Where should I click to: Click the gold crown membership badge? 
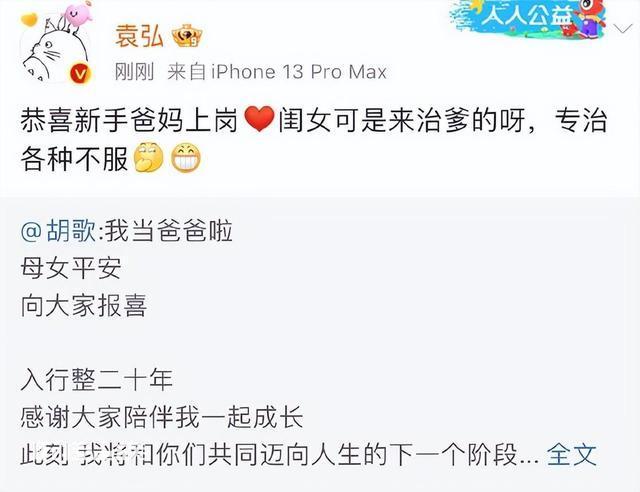pos(187,36)
